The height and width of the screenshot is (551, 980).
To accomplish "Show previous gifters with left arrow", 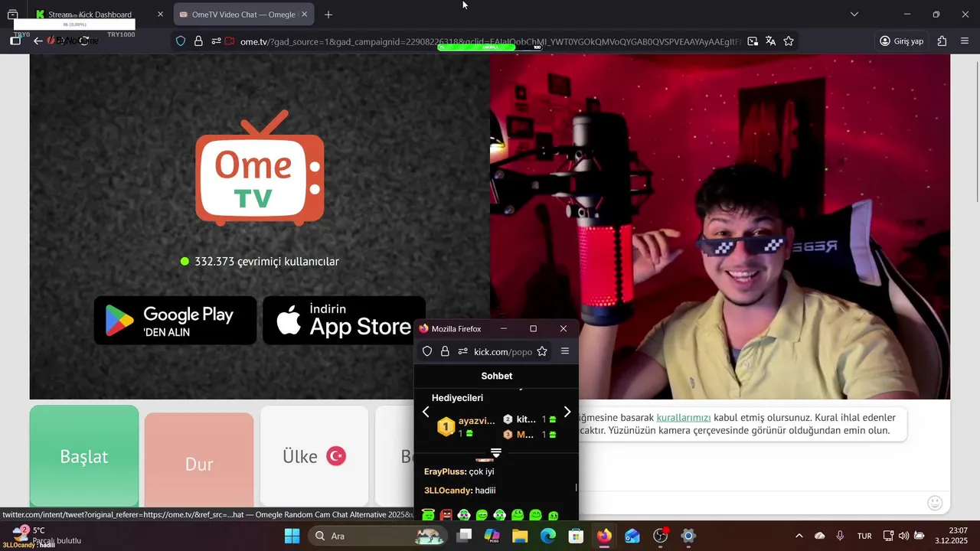I will click(426, 412).
